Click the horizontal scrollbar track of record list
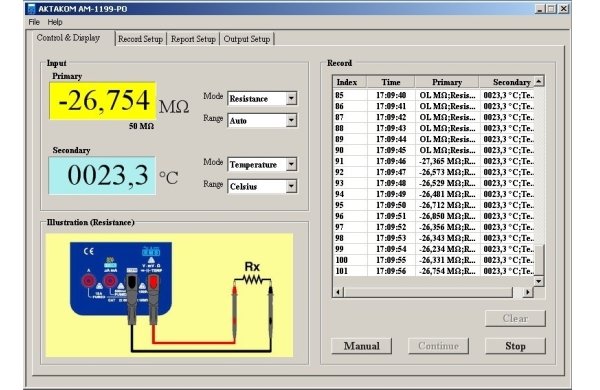The height and width of the screenshot is (390, 600). pyautogui.click(x=428, y=292)
